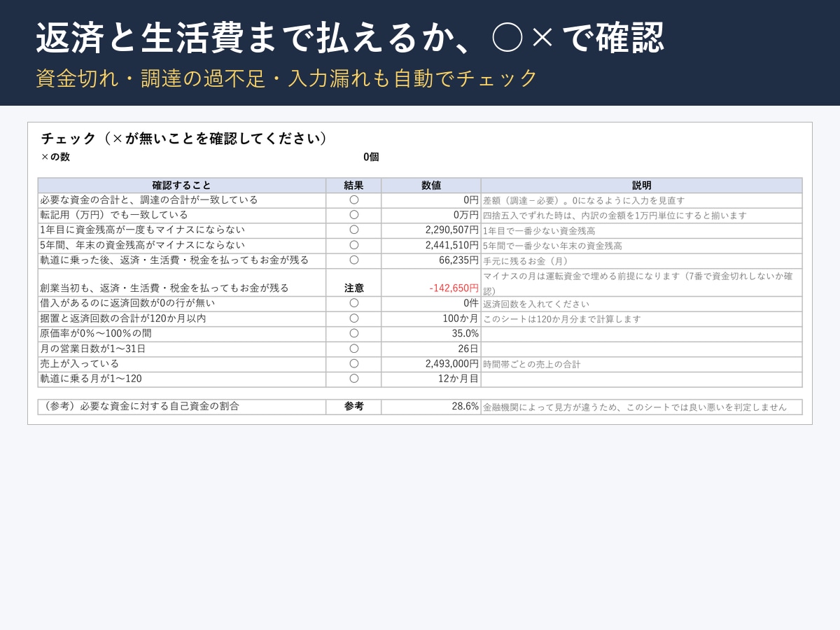Select the red -142,650円 value
Image resolution: width=840 pixels, height=630 pixels.
pos(454,288)
